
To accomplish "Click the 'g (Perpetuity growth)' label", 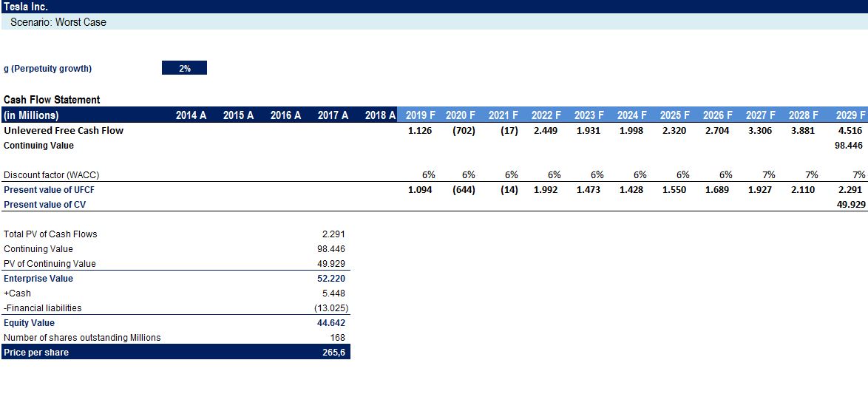I will coord(47,69).
